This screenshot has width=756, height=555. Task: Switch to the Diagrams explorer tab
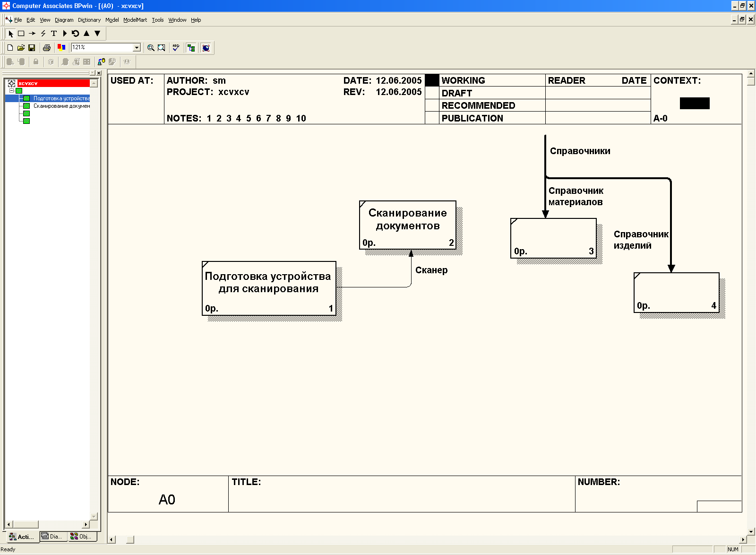pos(53,536)
